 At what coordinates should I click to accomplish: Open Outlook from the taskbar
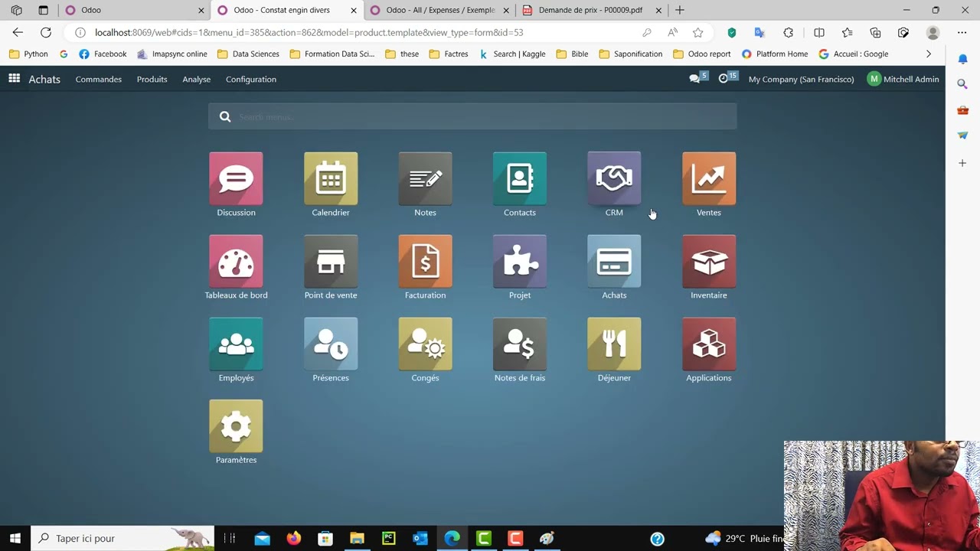tap(420, 538)
